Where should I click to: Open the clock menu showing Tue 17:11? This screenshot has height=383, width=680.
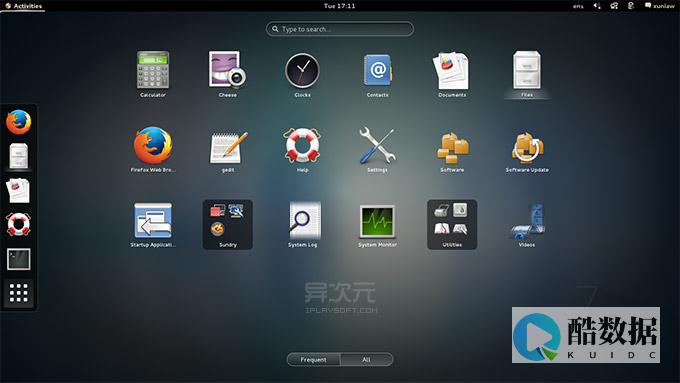(340, 6)
